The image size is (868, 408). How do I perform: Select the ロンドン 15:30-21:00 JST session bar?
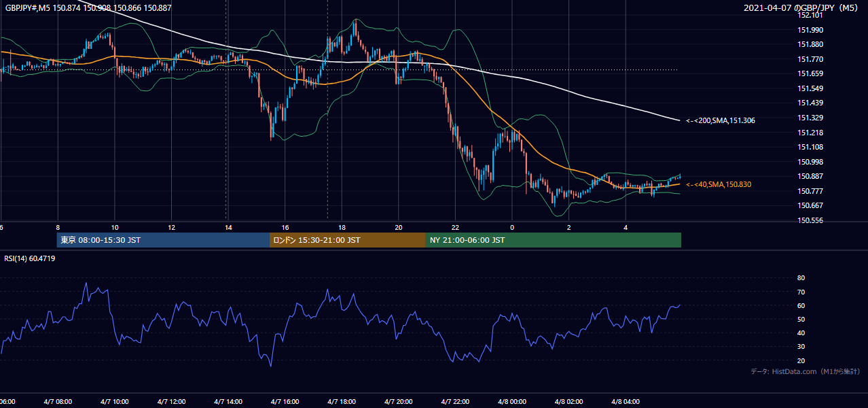[x=348, y=240]
